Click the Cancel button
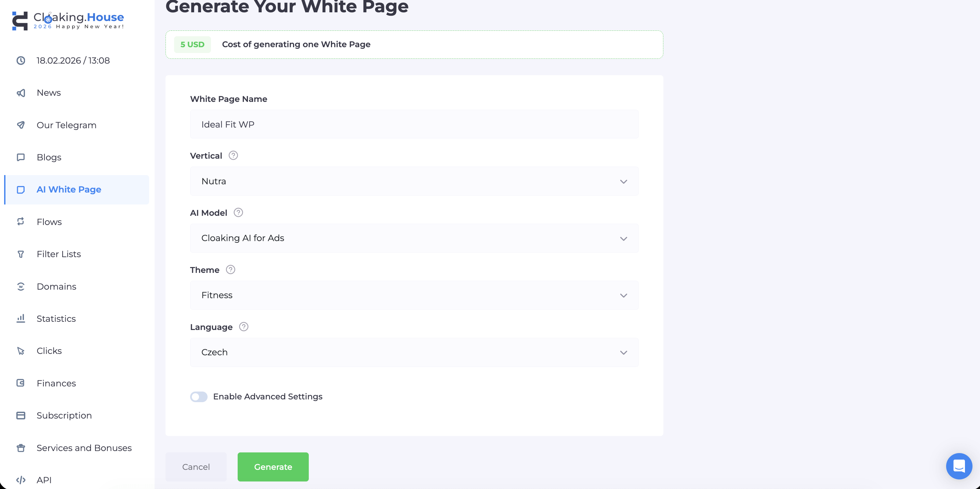 [x=196, y=467]
